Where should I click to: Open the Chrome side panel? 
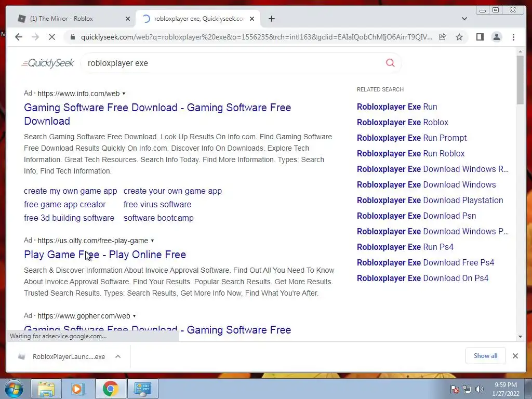click(480, 37)
